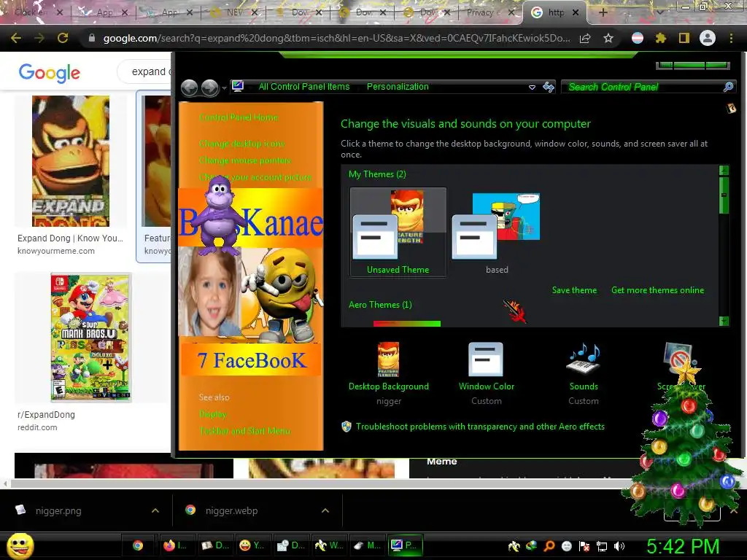Click Control Panel's Back round button
Viewport: 747px width, 560px height.
coord(190,87)
